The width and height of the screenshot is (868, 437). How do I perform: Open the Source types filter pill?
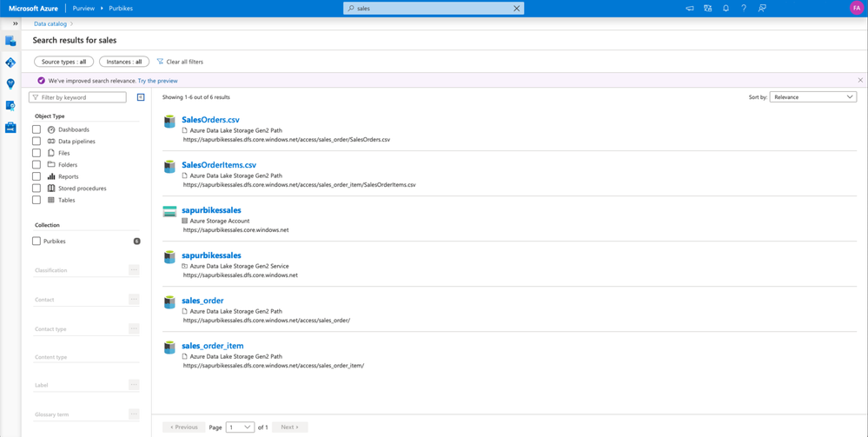pyautogui.click(x=63, y=62)
